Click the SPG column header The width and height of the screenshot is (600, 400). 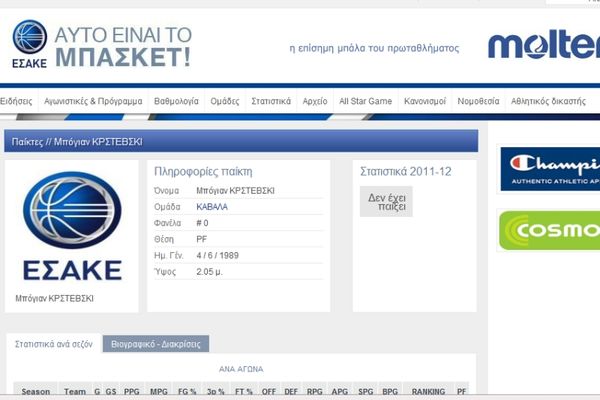point(365,391)
